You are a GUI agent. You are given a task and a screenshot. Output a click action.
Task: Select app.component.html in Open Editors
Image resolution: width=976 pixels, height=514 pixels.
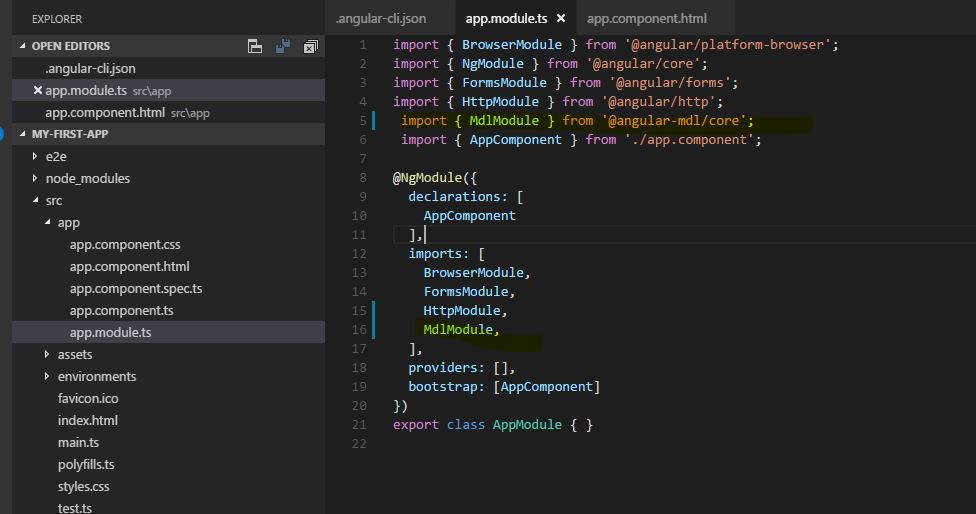[105, 113]
